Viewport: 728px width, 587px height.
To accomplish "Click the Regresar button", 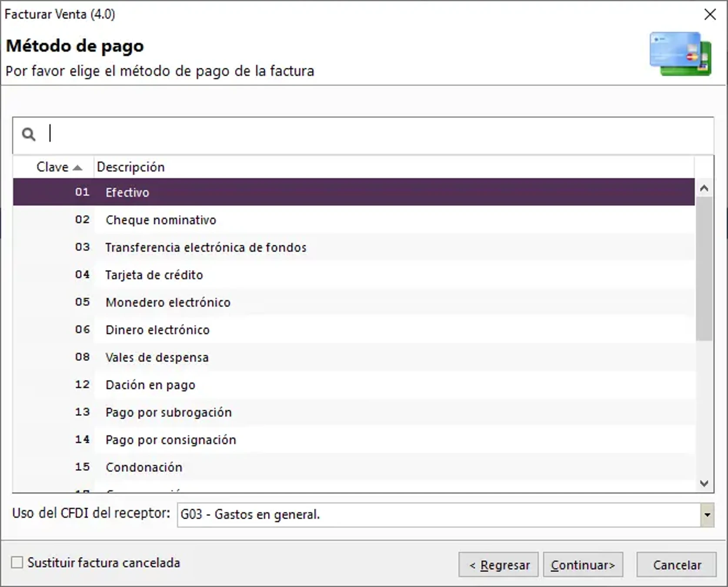I will coord(498,564).
